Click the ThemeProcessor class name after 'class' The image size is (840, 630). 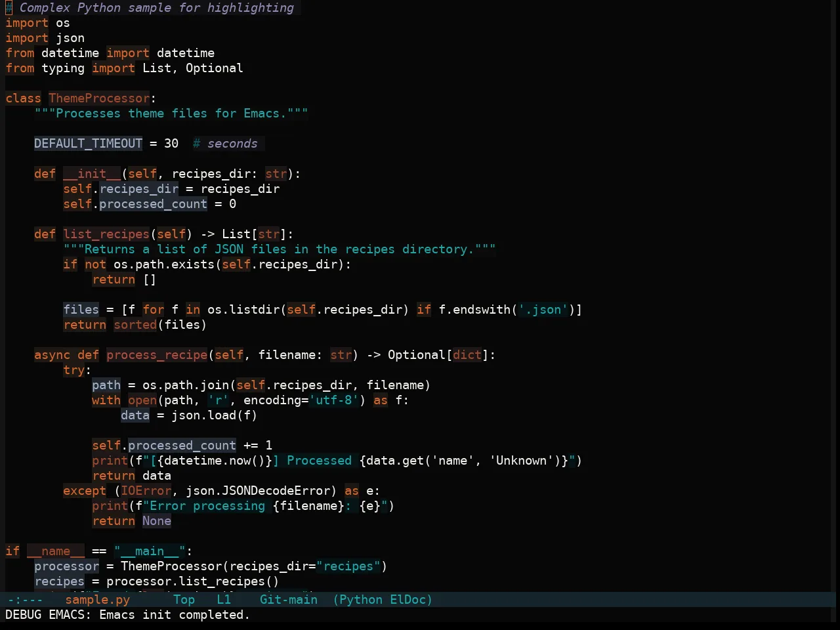tap(99, 98)
